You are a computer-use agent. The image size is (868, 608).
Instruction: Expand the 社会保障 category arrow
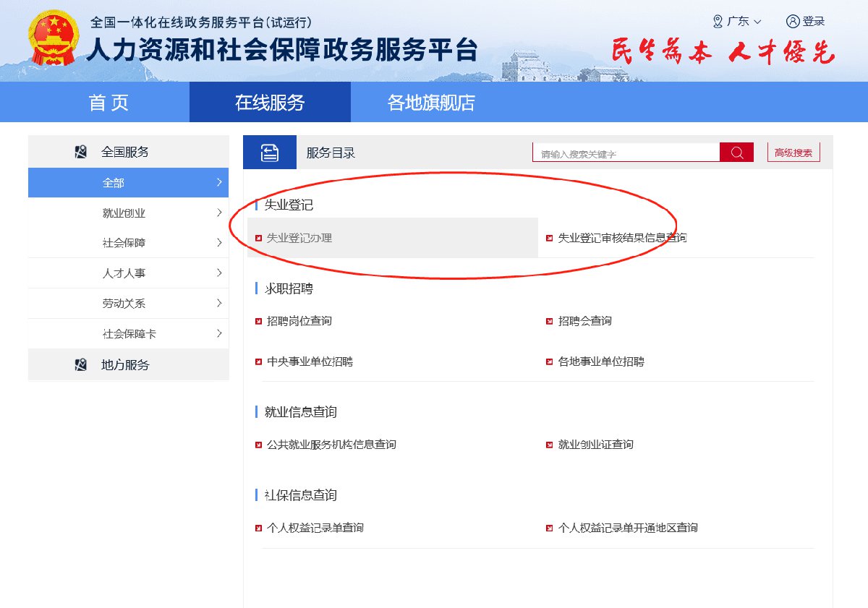[x=218, y=243]
